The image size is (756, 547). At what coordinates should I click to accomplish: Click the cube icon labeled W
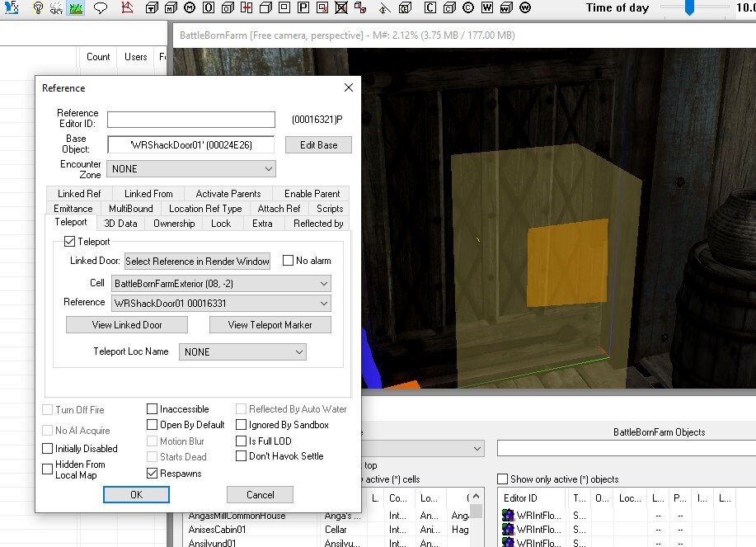pyautogui.click(x=506, y=7)
